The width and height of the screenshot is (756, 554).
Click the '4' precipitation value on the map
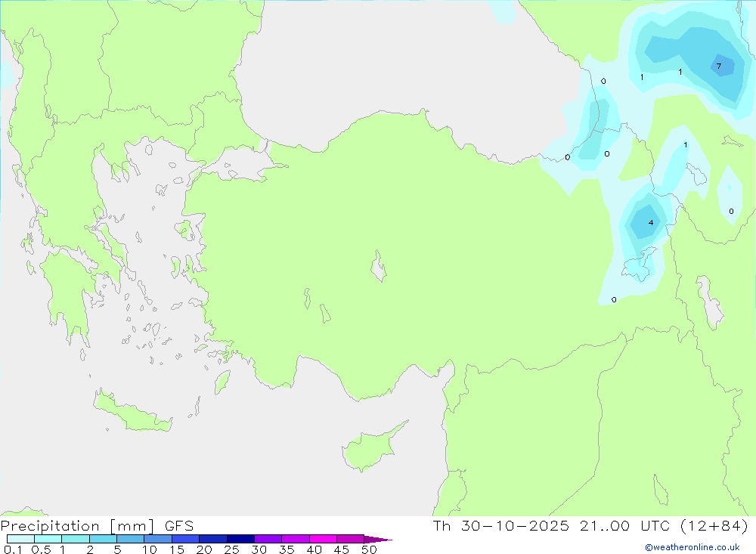pos(651,223)
